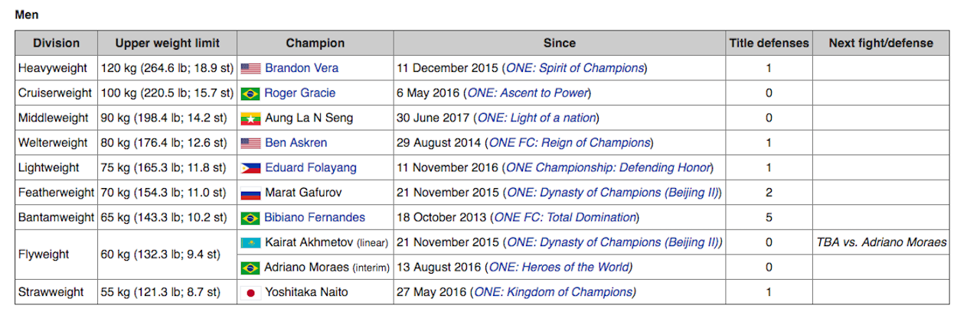Click the Title defenses column header

click(769, 43)
